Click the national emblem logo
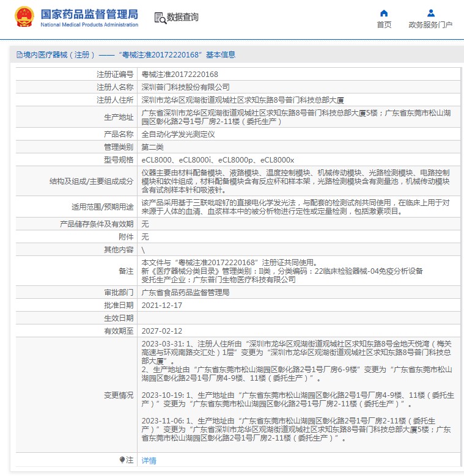The height and width of the screenshot is (476, 464). [24, 17]
